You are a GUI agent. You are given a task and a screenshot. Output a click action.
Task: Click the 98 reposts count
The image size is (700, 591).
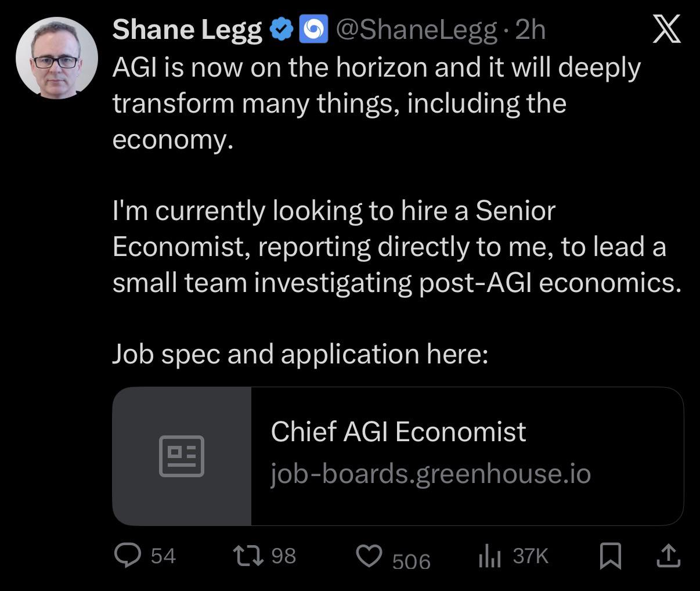coord(283,556)
